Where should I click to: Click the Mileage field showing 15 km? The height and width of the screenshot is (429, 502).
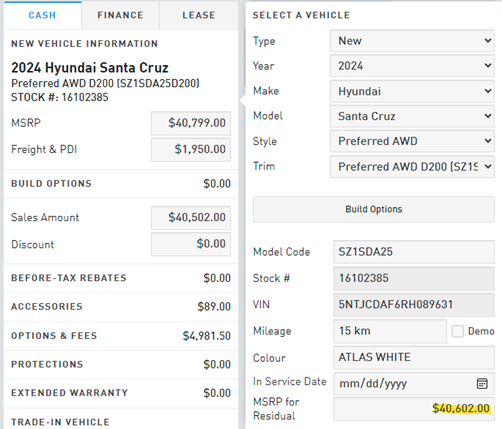390,331
